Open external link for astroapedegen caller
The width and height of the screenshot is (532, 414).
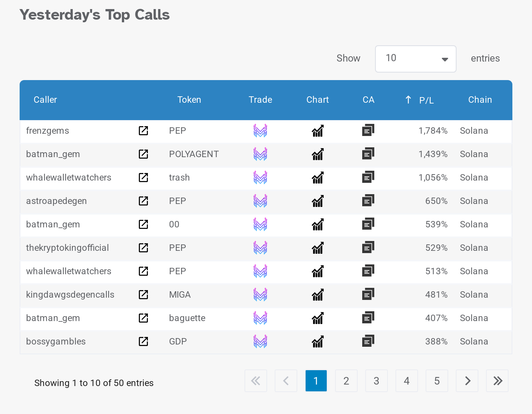click(143, 201)
